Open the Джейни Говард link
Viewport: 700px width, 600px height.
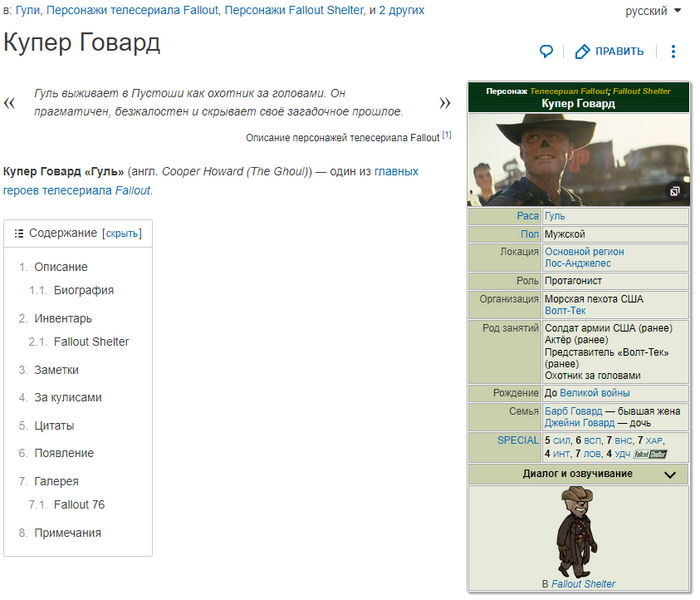579,423
